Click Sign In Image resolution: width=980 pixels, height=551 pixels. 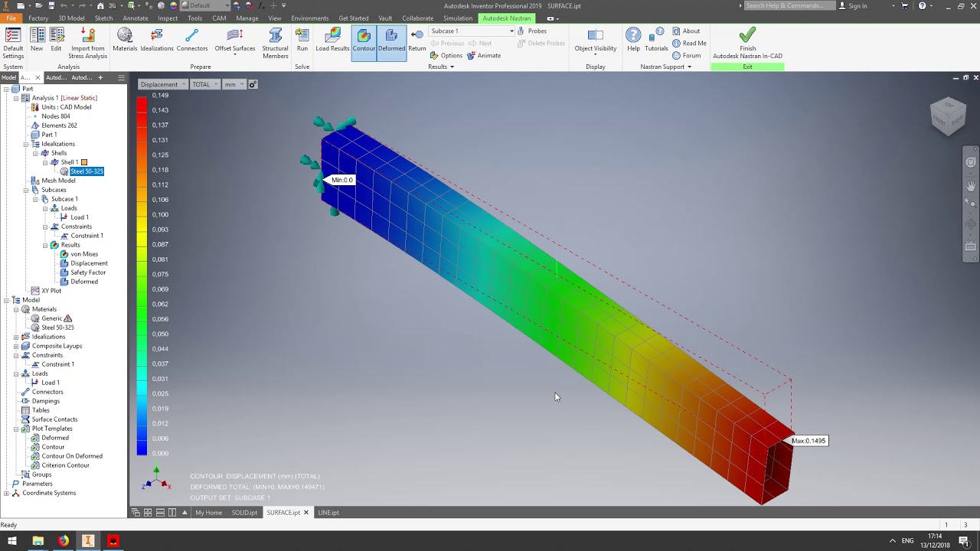pos(853,5)
